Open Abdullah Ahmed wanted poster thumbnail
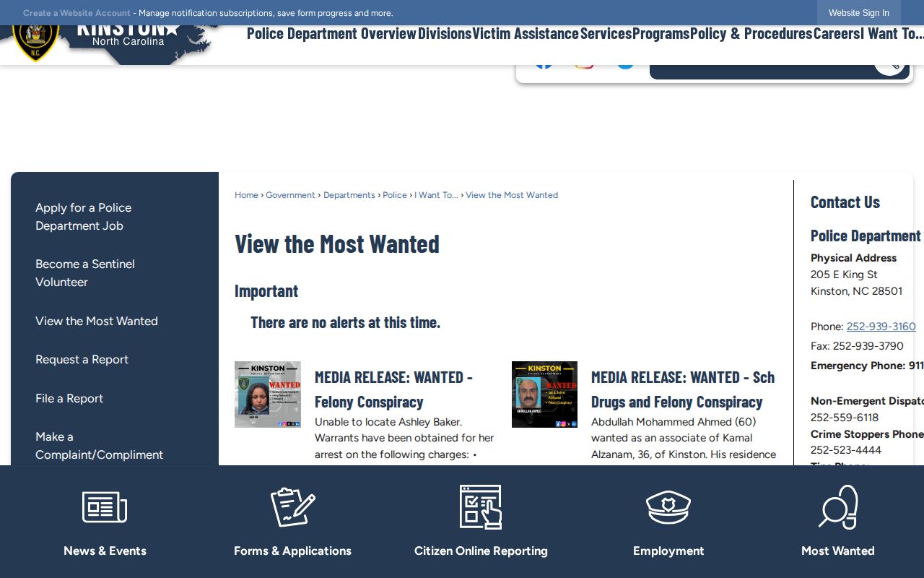 [x=544, y=394]
